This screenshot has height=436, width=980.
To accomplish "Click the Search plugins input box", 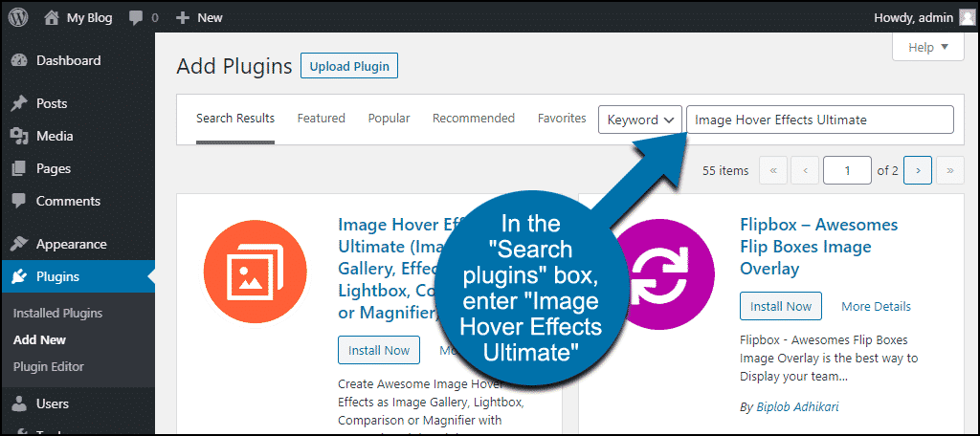I will [x=820, y=120].
